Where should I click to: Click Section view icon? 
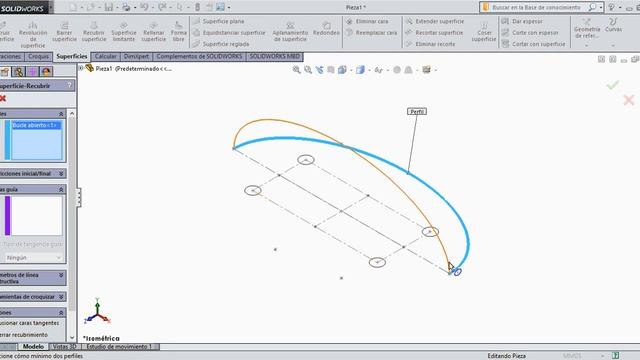click(331, 70)
